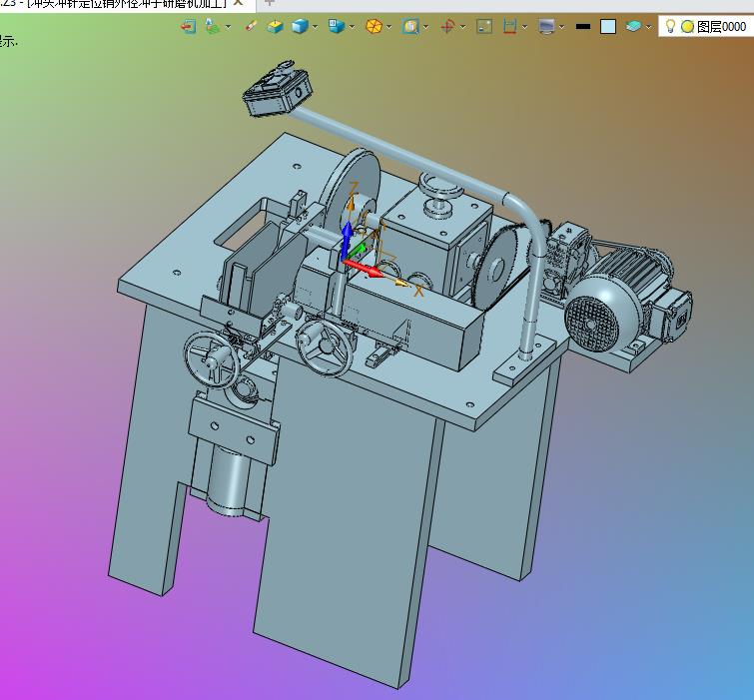Image resolution: width=754 pixels, height=700 pixels.
Task: Select the eraser toolbar icon
Action: pyautogui.click(x=251, y=26)
